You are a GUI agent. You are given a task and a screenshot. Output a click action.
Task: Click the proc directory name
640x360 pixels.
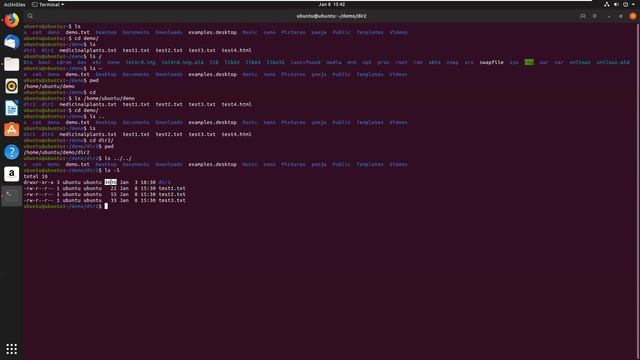383,62
